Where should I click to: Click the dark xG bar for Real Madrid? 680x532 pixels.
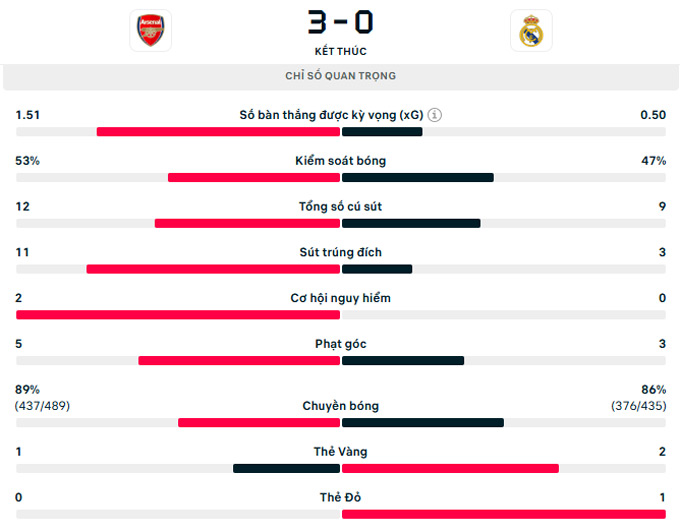pyautogui.click(x=382, y=132)
